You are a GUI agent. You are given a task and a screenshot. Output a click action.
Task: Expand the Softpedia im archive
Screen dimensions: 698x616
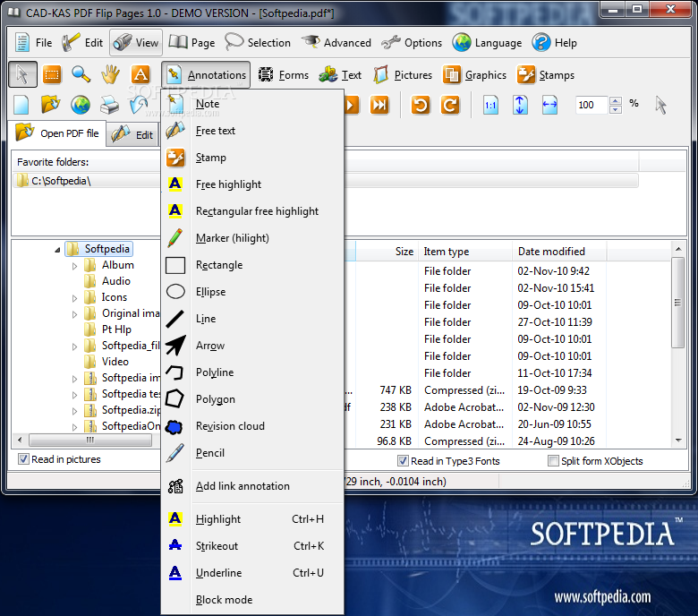[x=74, y=379]
